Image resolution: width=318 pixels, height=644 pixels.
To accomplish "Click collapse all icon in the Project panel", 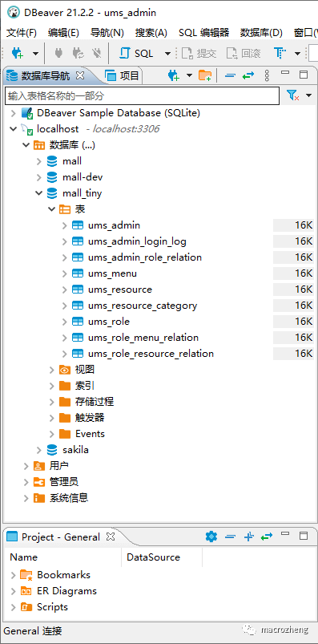I will (230, 537).
